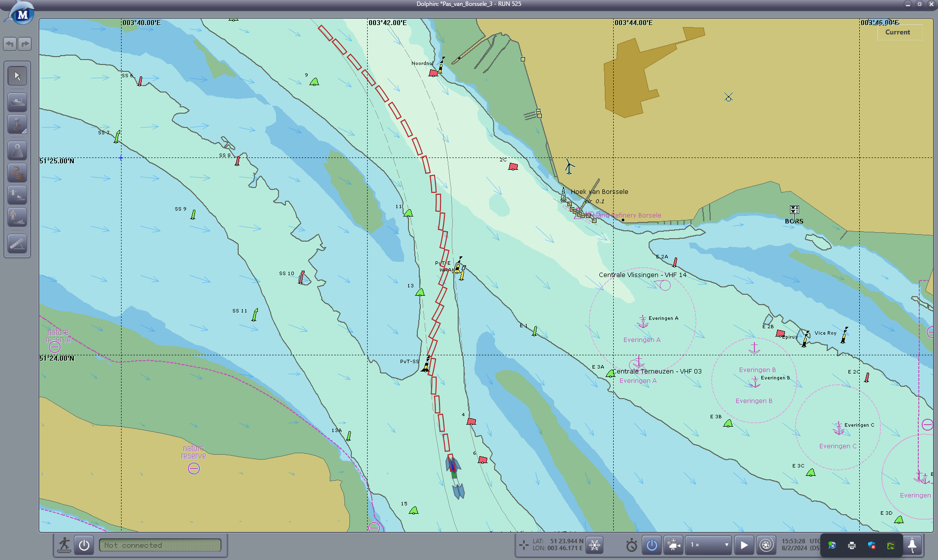Activate the tug assistance tool

(17, 195)
